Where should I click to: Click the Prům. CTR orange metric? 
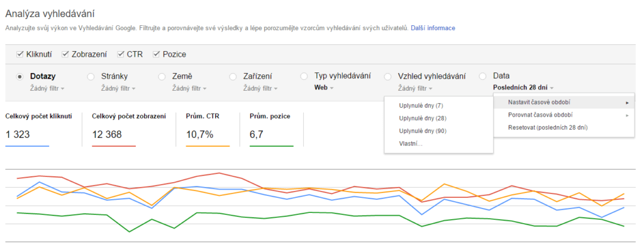pyautogui.click(x=208, y=130)
